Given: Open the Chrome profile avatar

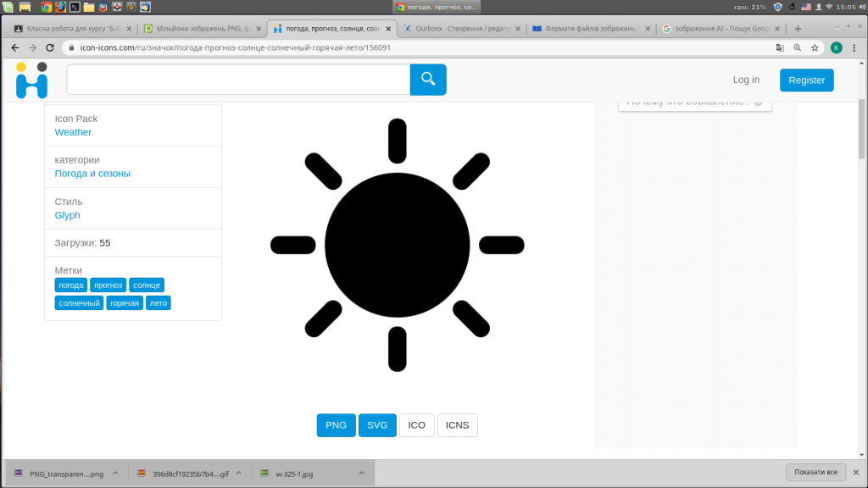Looking at the screenshot, I should pyautogui.click(x=836, y=47).
